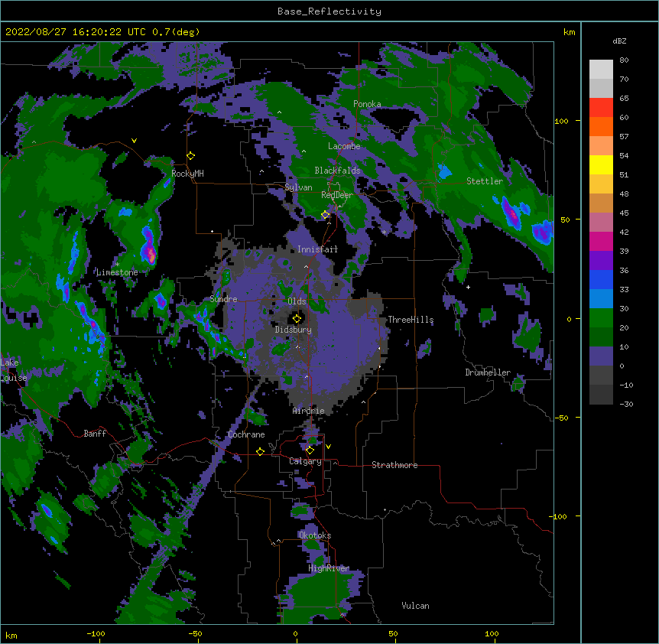The height and width of the screenshot is (644, 659).
Task: Click the Strathmore city label
Action: 394,465
